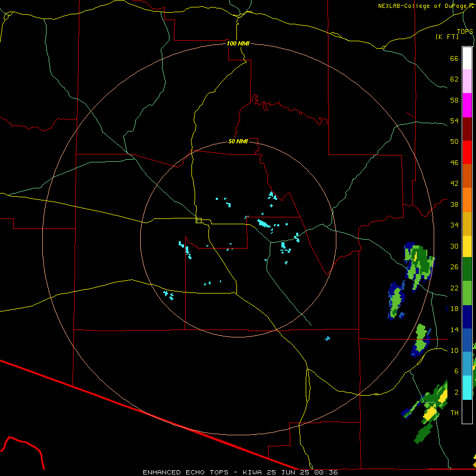Click the 2 legend scale number
Screen dimensions: 476x476
coord(456,392)
